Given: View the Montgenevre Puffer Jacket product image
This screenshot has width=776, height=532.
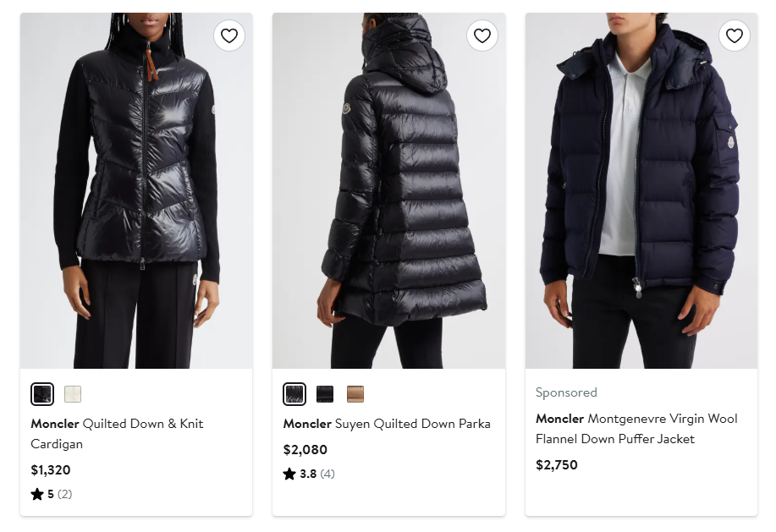Looking at the screenshot, I should coord(641,190).
